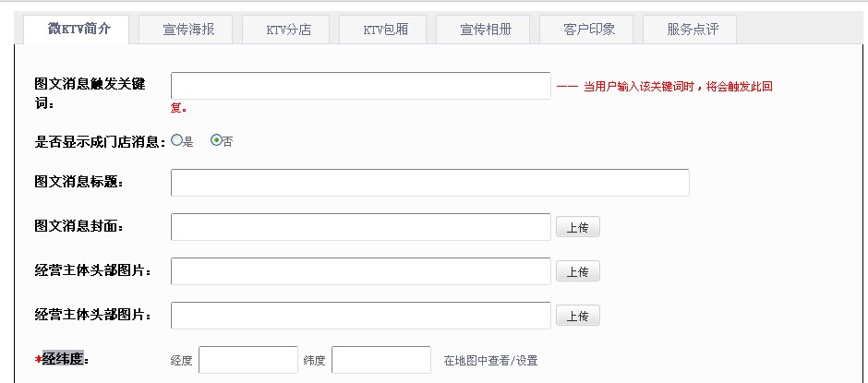
Task: Click the second 经营主体头部图片 input field
Action: click(x=360, y=316)
